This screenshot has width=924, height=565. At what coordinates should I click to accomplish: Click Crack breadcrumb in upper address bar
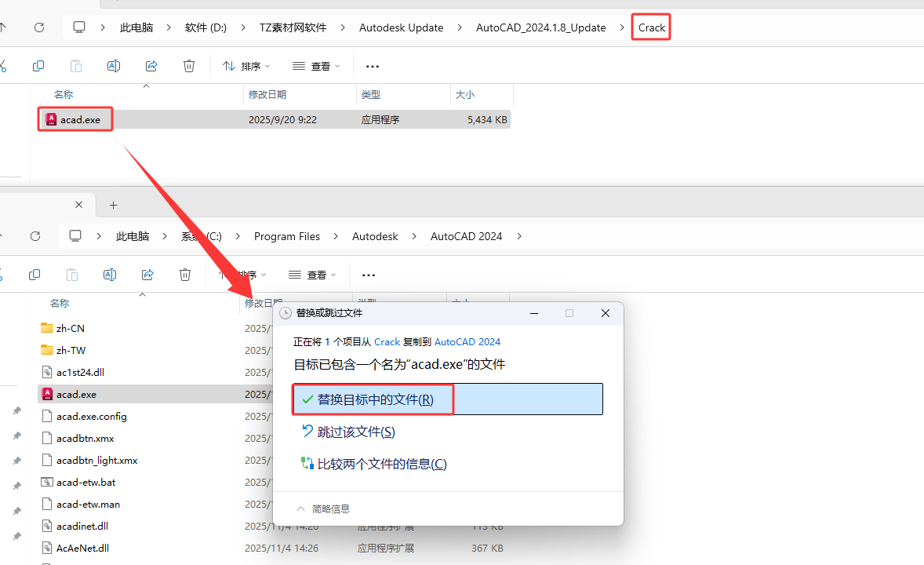pos(651,27)
